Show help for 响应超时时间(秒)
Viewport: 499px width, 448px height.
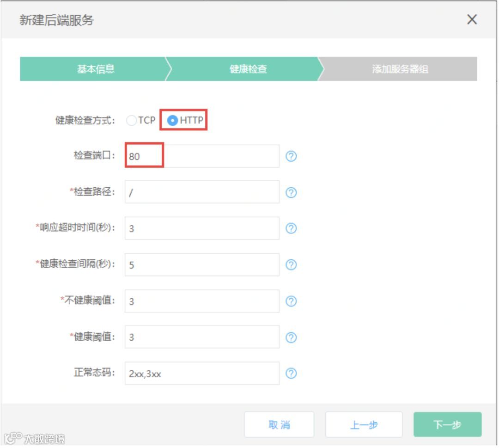(x=291, y=228)
